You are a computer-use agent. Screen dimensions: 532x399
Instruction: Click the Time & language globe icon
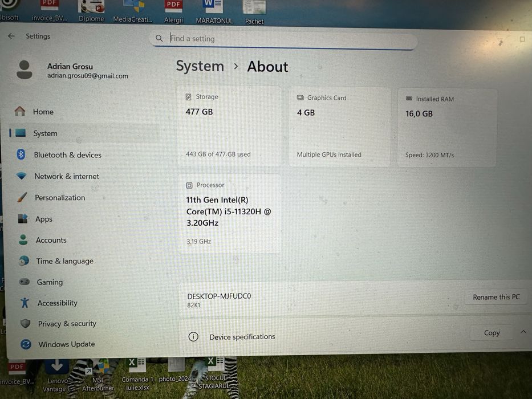(24, 260)
